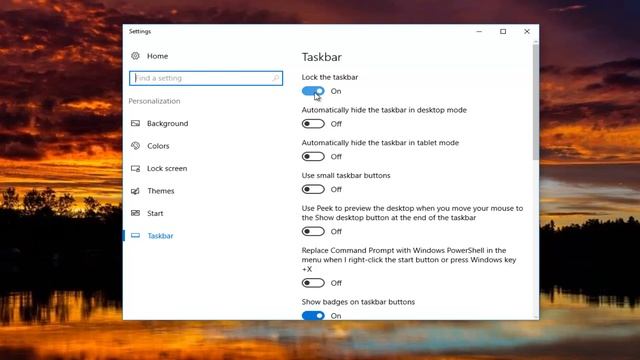This screenshot has width=640, height=360.
Task: Click the 'Use small taskbar buttons' label
Action: (346, 175)
